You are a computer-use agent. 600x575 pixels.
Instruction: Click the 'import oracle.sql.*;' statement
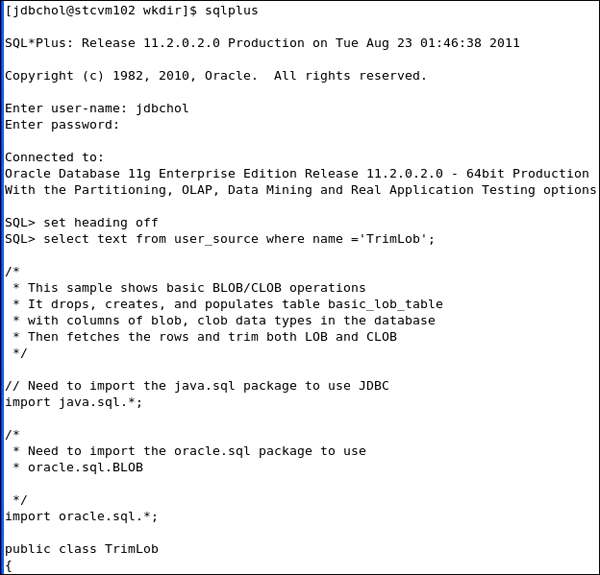coord(82,516)
